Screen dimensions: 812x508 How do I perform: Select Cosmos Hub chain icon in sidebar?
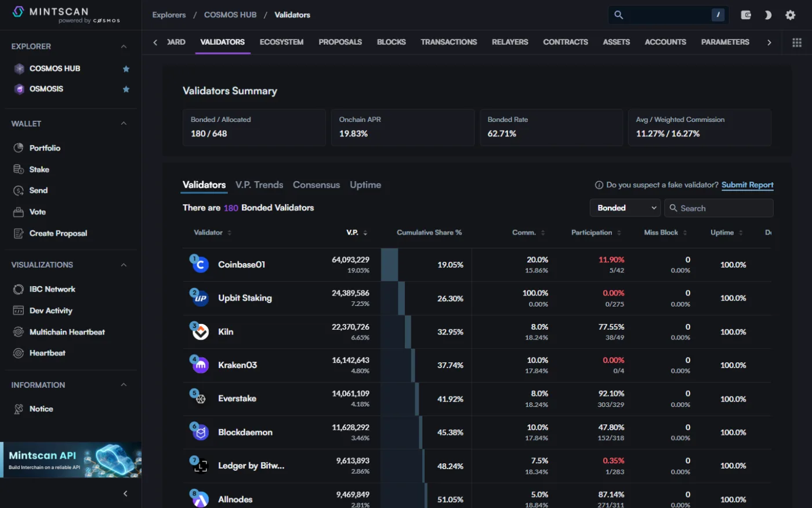click(19, 69)
